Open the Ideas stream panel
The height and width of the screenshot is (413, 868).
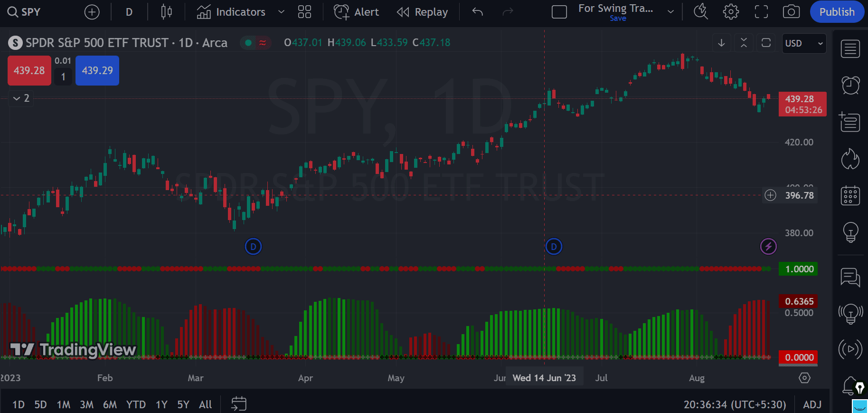coord(850,314)
